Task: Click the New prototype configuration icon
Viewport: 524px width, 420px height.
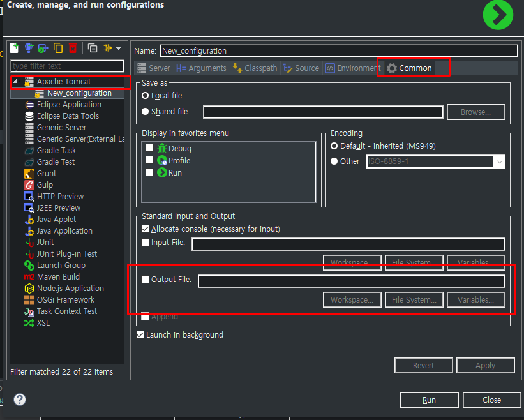Action: (29, 48)
